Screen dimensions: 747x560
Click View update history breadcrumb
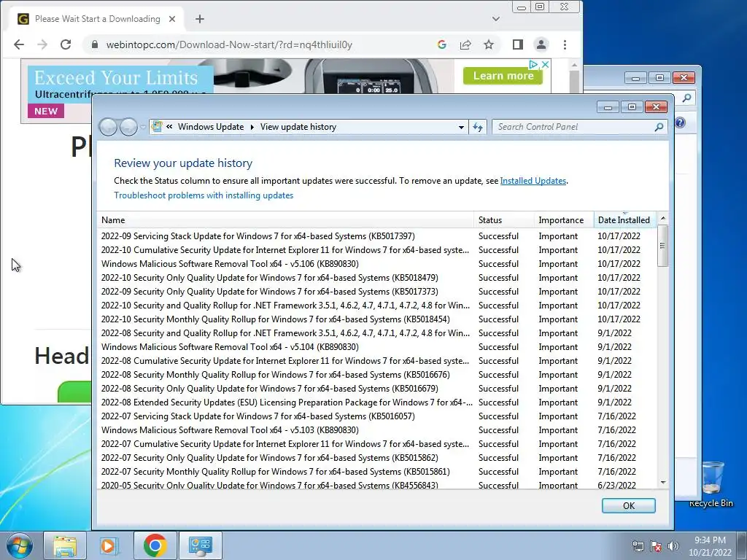coord(298,127)
